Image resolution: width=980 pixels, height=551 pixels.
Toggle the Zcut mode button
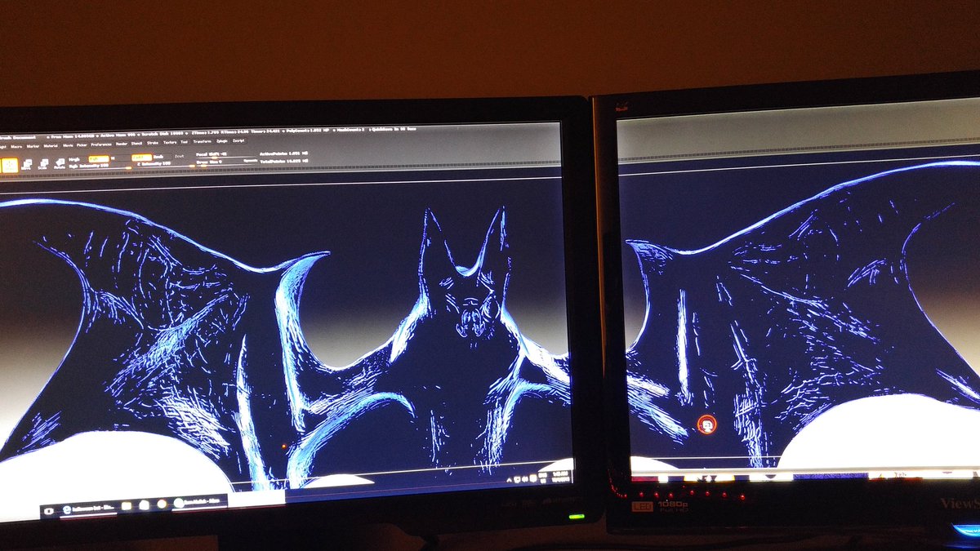pos(179,157)
